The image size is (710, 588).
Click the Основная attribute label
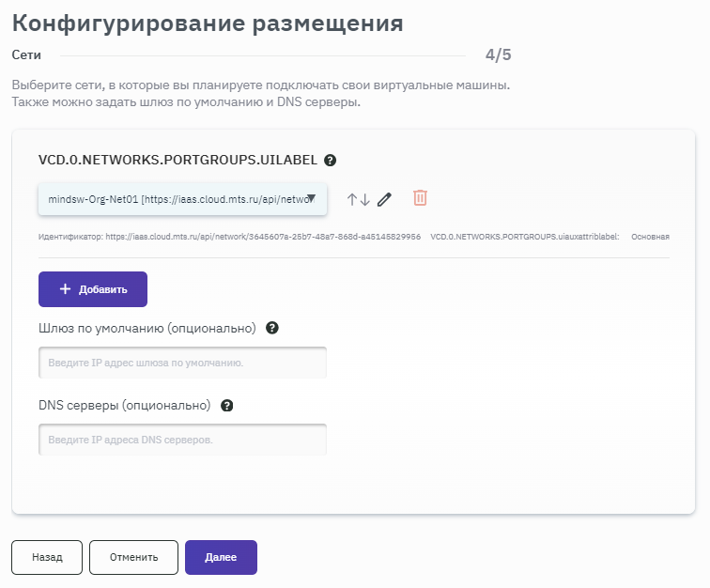tap(650, 238)
